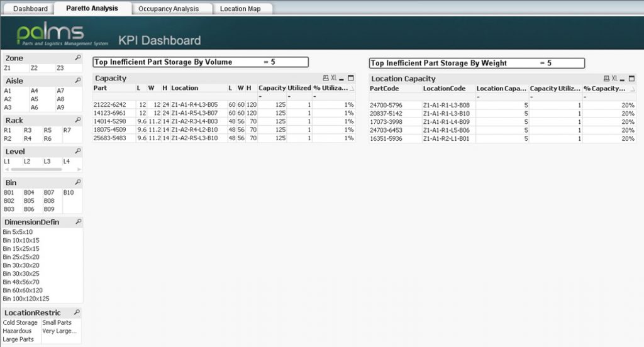The image size is (644, 347).
Task: Click print icon on Location Capacity table
Action: [606, 79]
